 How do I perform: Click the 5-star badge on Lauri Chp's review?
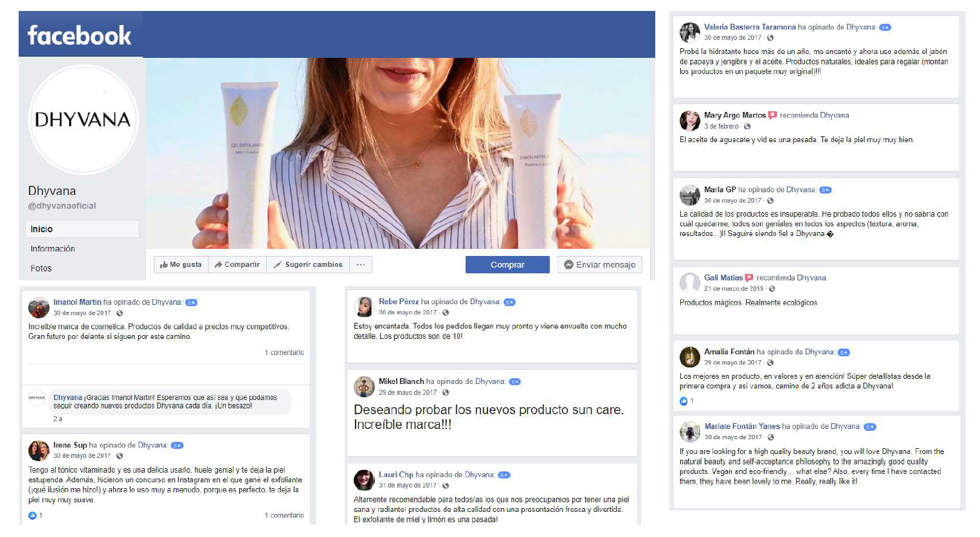pyautogui.click(x=504, y=475)
